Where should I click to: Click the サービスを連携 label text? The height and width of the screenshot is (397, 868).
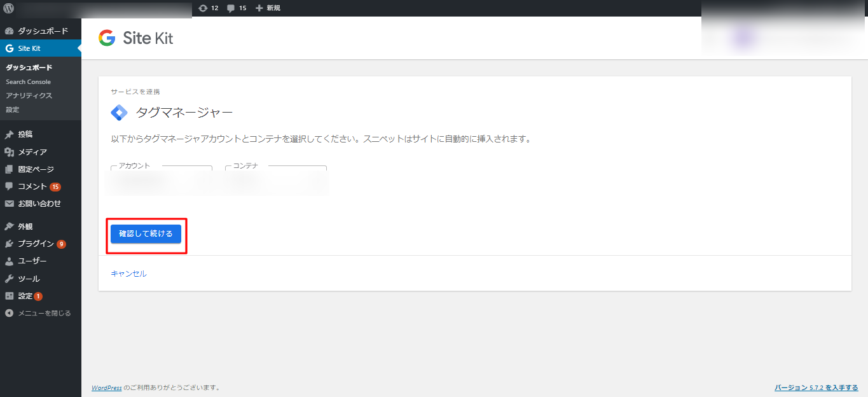(x=135, y=92)
